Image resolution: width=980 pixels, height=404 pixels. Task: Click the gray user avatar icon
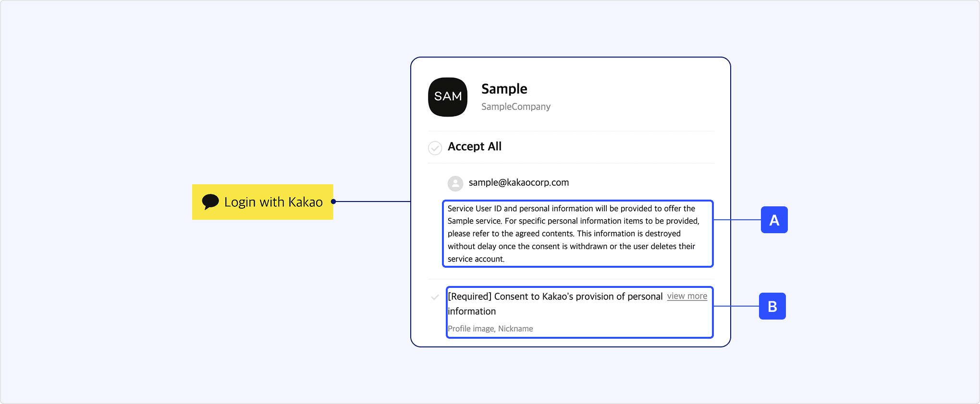(455, 183)
